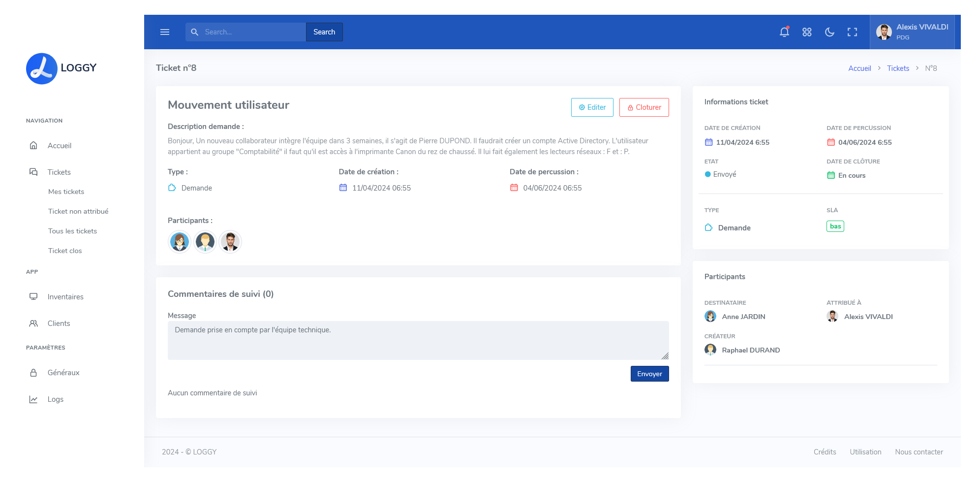
Task: Click the blue Envoyé status dot
Action: point(707,174)
